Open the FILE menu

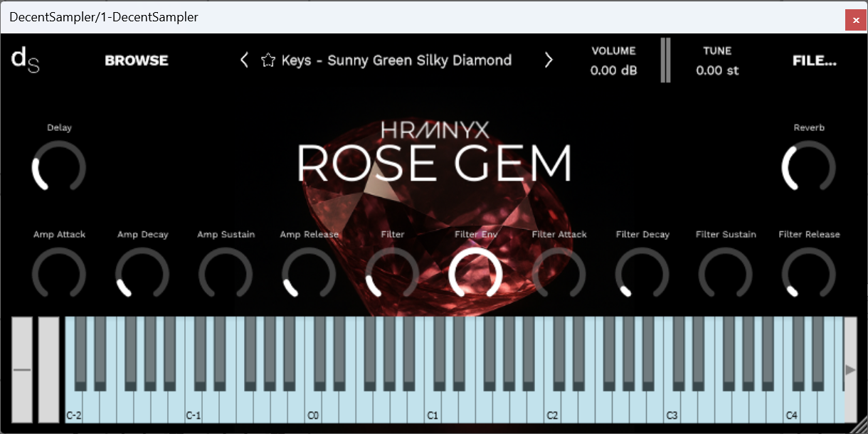click(814, 60)
